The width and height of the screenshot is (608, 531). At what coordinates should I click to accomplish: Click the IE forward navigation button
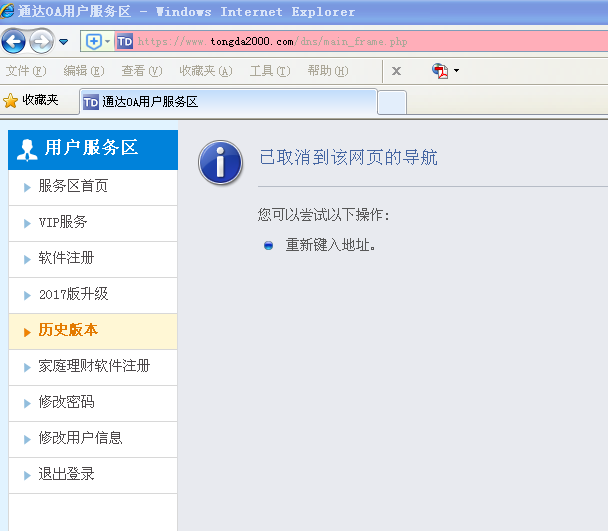41,41
